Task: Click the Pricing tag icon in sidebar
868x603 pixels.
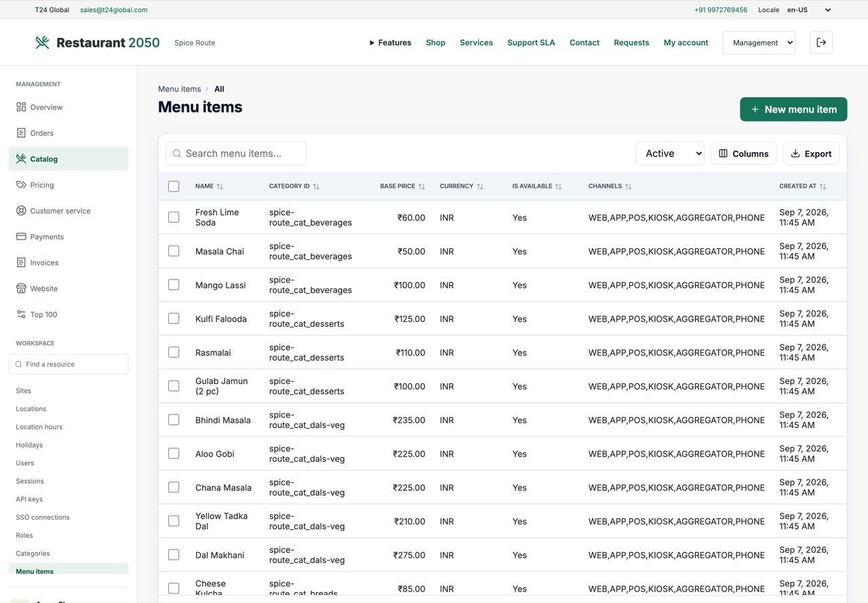Action: pos(21,184)
